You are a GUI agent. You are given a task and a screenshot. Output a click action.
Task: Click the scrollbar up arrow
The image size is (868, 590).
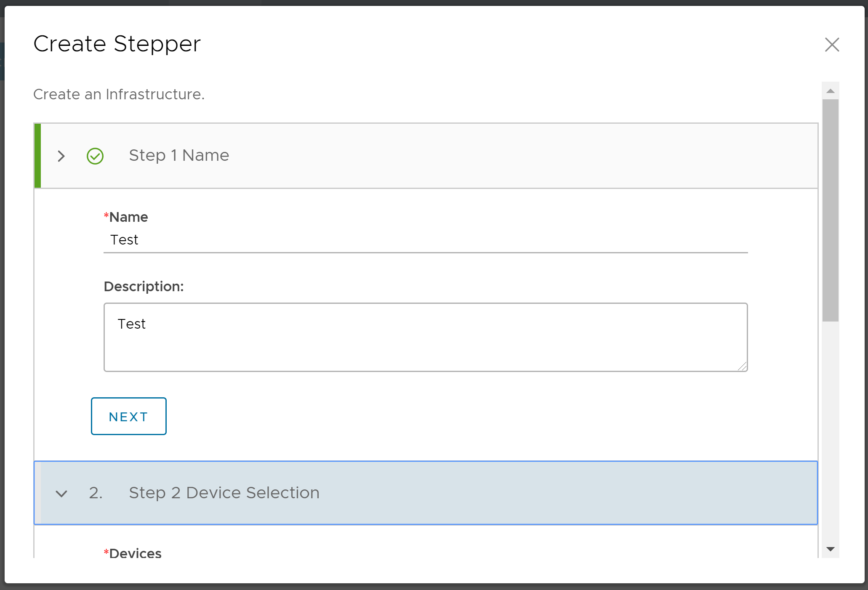(830, 90)
